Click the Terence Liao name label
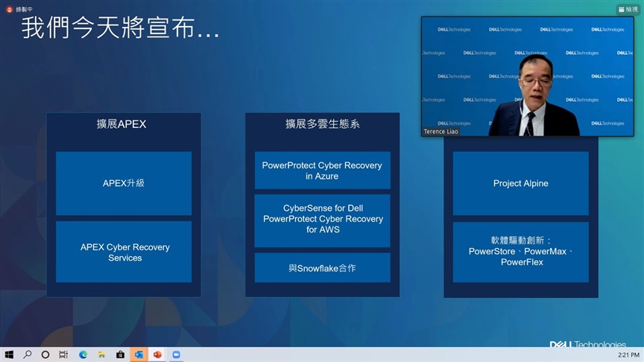The image size is (644, 362). 441,131
